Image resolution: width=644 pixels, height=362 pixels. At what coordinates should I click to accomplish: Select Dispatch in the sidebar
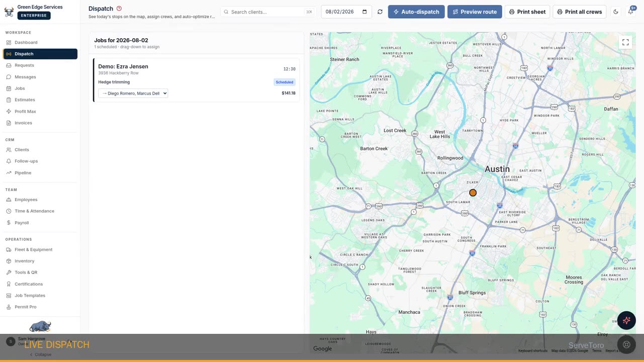tap(40, 54)
